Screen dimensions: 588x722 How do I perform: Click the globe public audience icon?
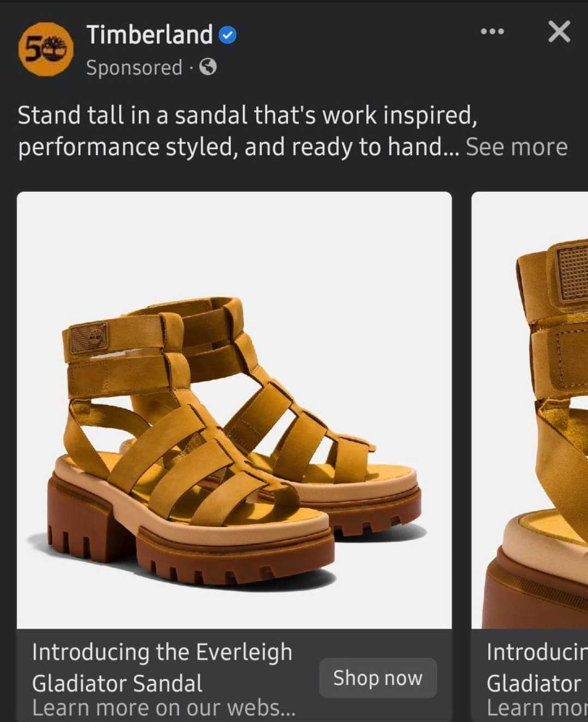208,67
